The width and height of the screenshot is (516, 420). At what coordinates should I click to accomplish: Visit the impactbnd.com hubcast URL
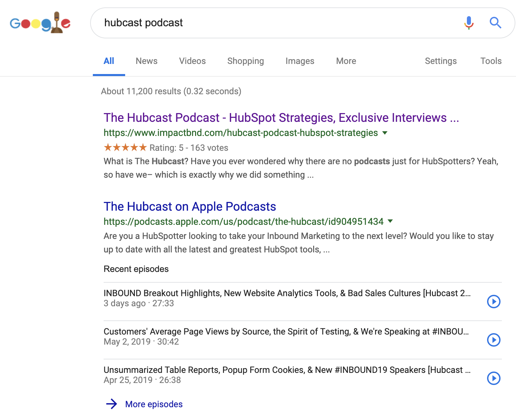click(241, 133)
